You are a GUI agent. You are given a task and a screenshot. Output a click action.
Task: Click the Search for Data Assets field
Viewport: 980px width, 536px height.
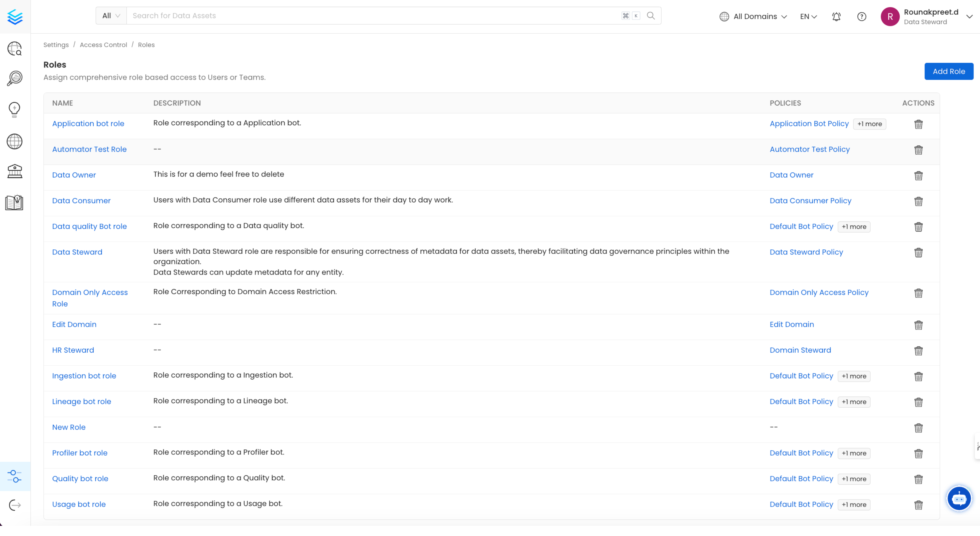[x=373, y=16]
